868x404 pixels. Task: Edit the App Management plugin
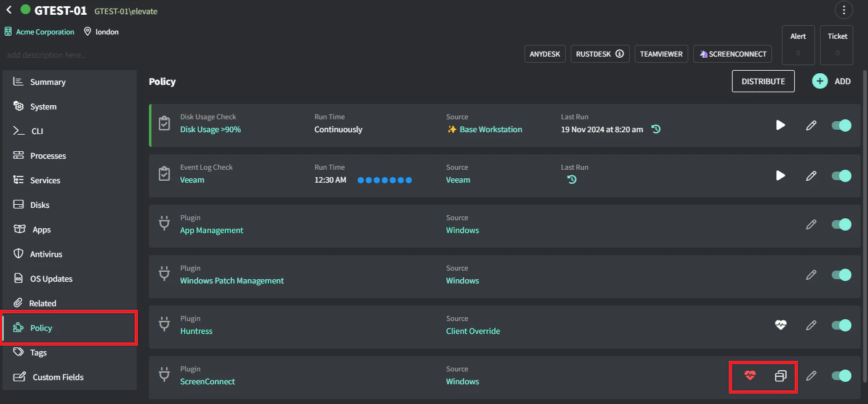tap(811, 224)
